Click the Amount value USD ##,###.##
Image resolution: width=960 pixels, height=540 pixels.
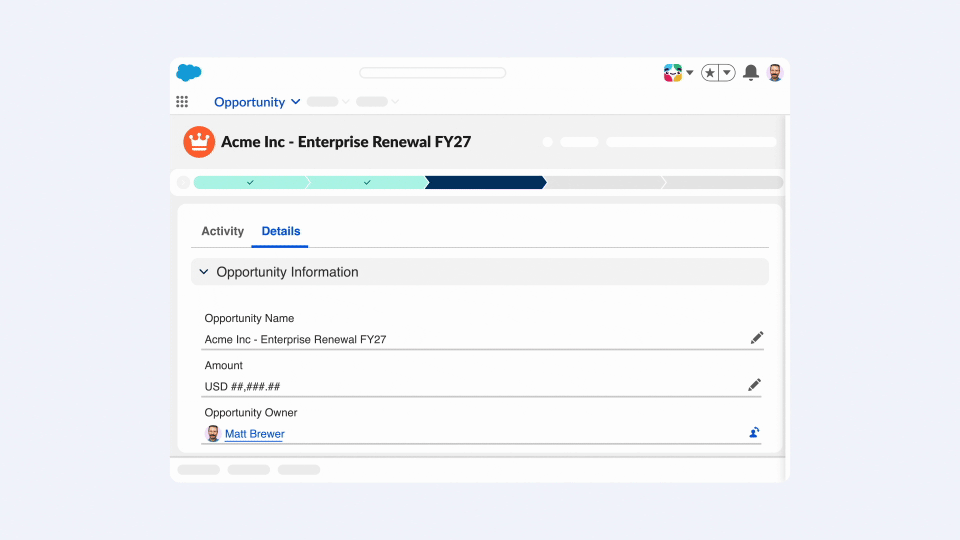(242, 387)
